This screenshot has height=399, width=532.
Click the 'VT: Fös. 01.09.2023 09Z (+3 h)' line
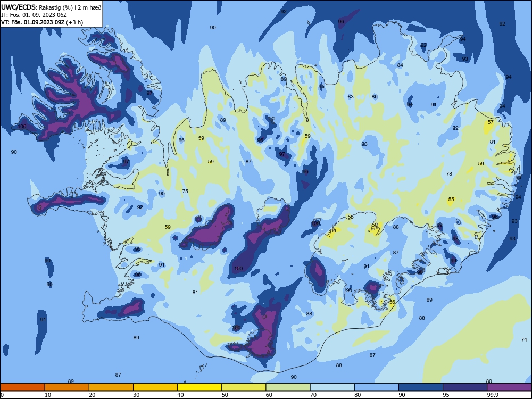point(41,22)
